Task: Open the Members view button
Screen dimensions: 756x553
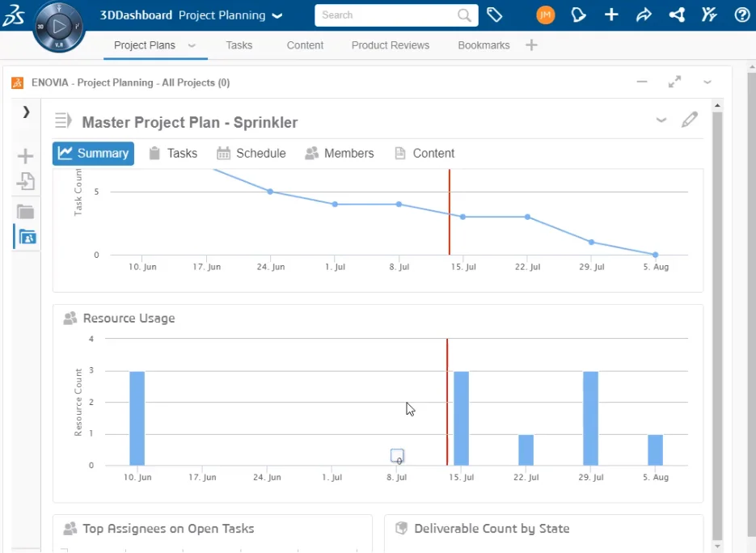Action: click(340, 154)
